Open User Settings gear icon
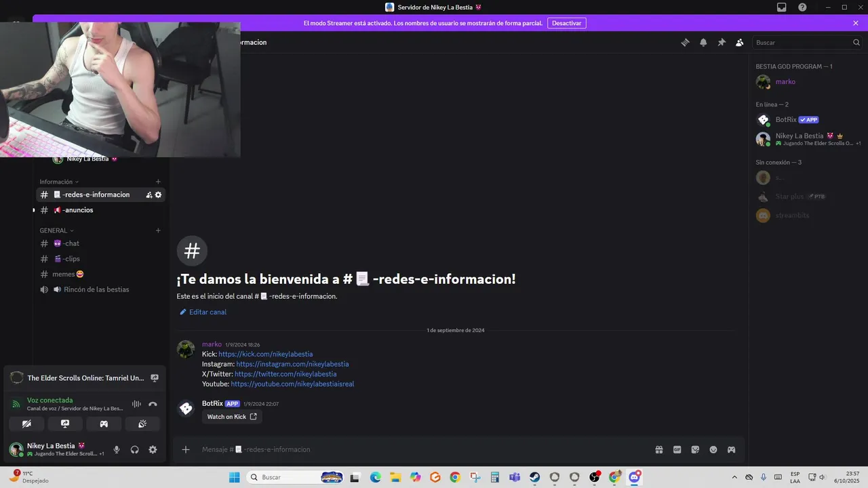Screen dimensions: 868x488 pyautogui.click(x=153, y=449)
